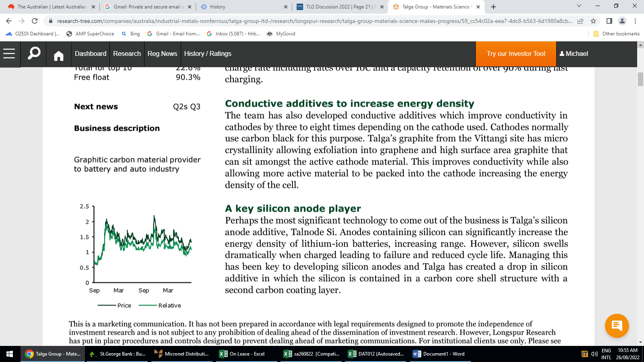Image resolution: width=644 pixels, height=362 pixels.
Task: Reload the current page
Action: pos(35,21)
